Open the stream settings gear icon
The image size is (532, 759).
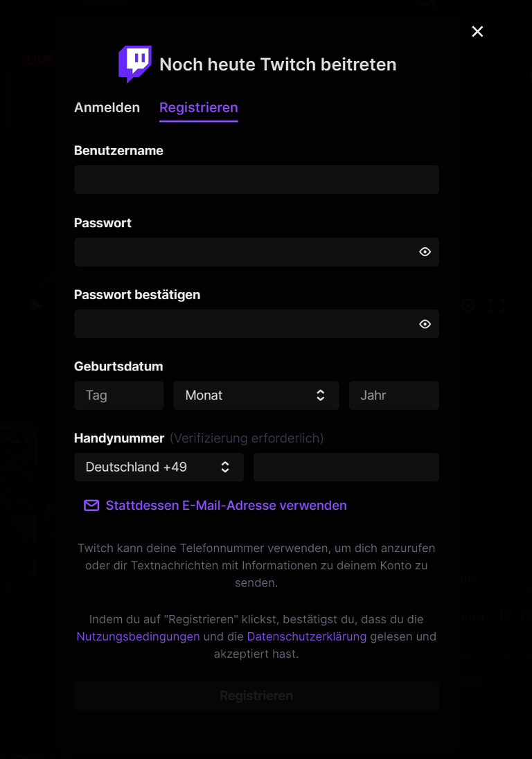(468, 305)
